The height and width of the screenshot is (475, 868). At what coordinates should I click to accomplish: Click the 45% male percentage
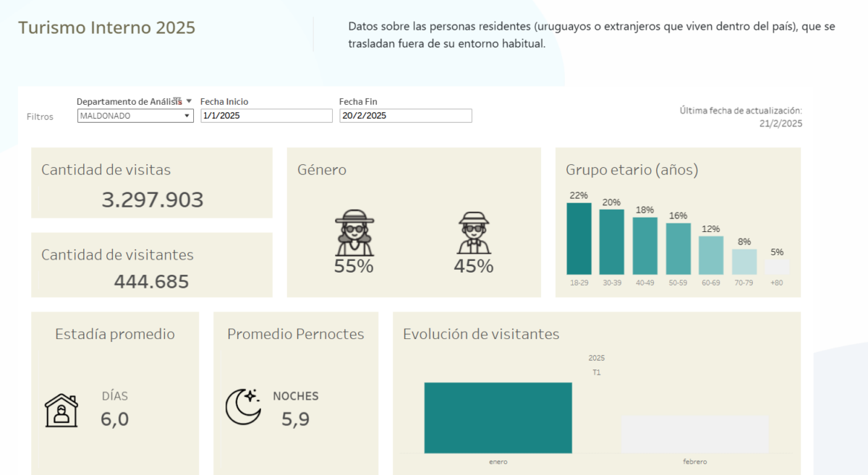(474, 266)
